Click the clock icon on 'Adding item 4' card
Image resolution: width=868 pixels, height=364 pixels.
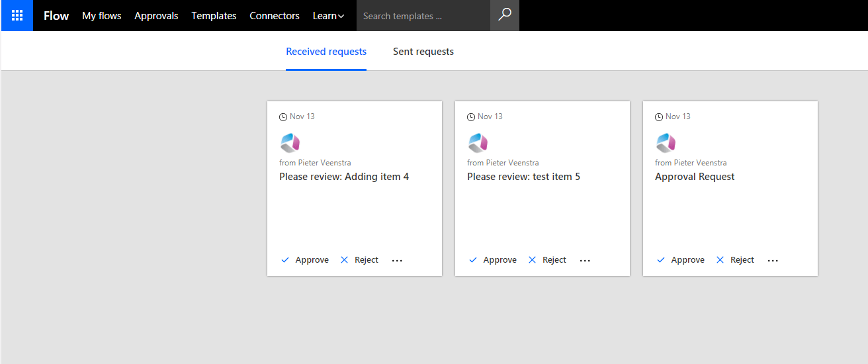point(283,116)
